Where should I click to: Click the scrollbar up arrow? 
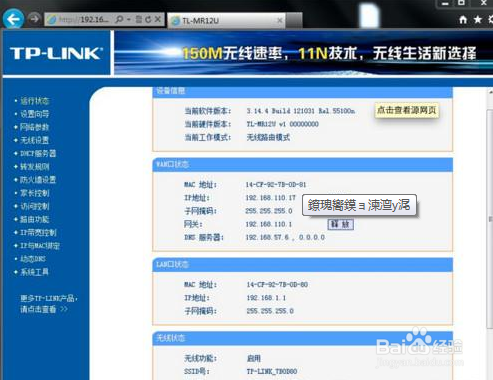click(490, 92)
